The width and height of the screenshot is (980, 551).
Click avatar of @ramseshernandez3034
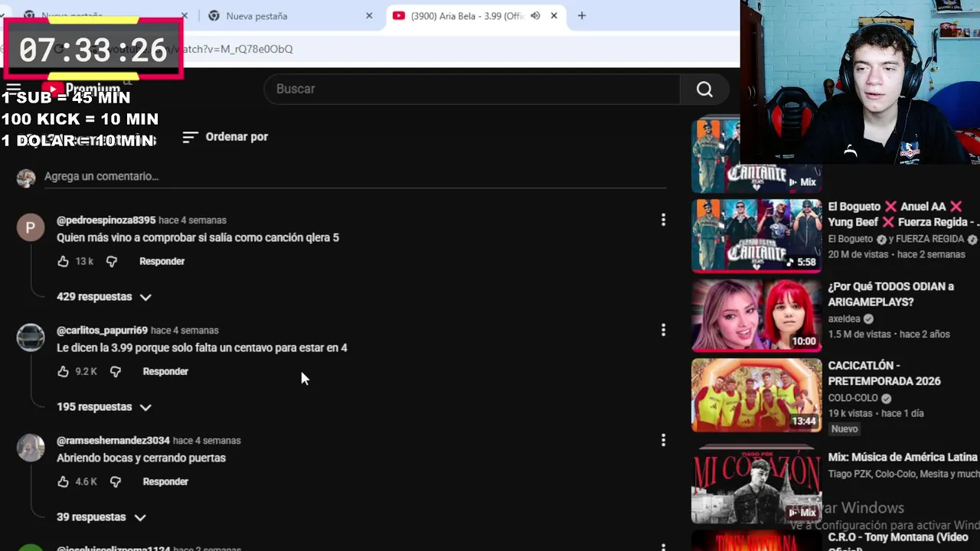[x=31, y=448]
